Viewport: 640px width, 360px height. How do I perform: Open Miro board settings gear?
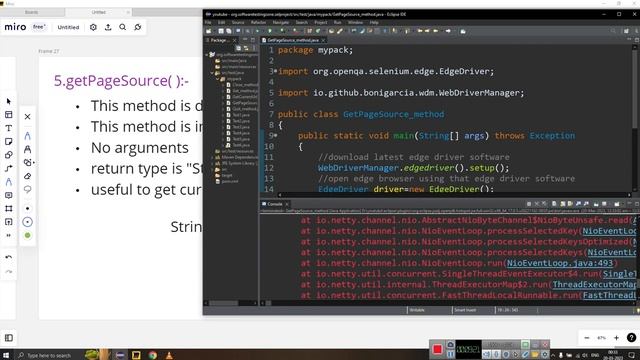(x=93, y=27)
